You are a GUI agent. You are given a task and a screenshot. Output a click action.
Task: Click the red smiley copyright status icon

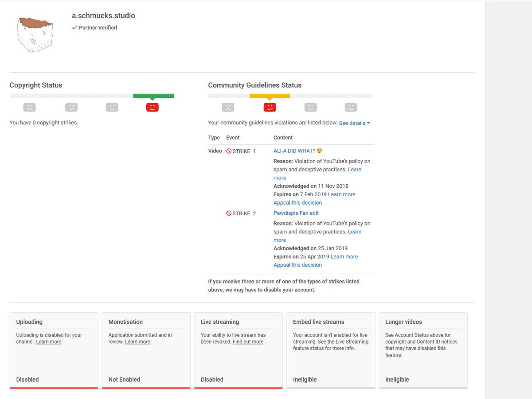tap(152, 107)
